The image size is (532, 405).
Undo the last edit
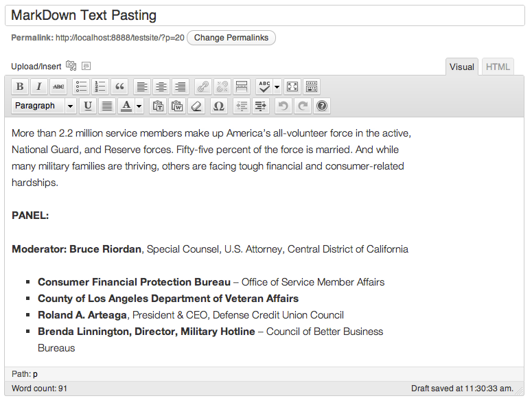[x=284, y=106]
